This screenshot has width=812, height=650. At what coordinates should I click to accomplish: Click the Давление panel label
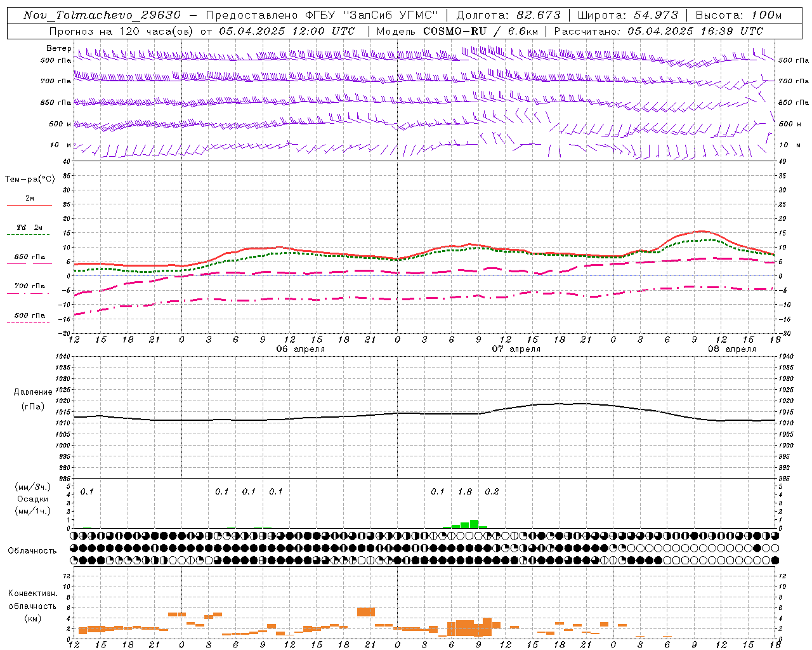pyautogui.click(x=33, y=392)
